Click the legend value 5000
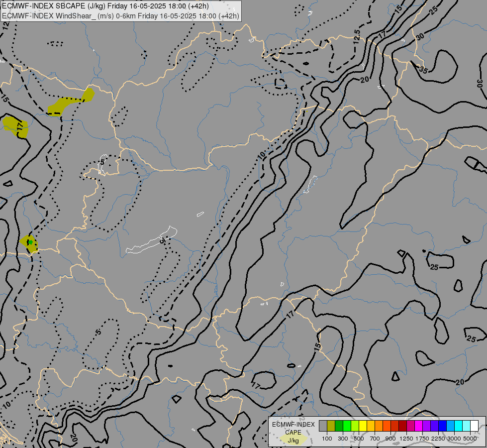Image resolution: width=487 pixels, height=448 pixels. [x=470, y=439]
